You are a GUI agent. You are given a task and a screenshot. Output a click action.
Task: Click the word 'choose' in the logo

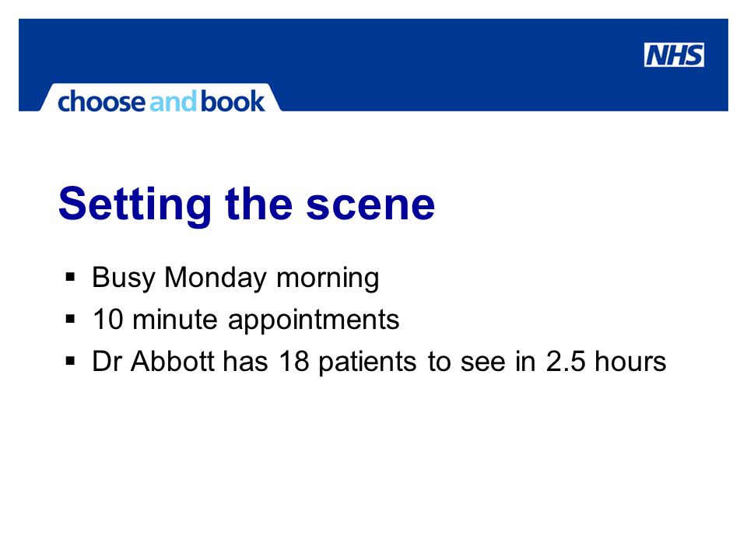[101, 101]
